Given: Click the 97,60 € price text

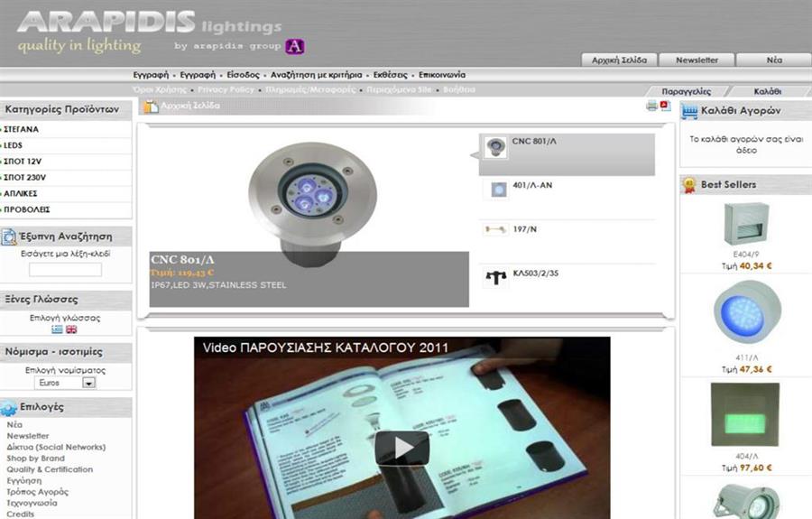Looking at the screenshot, I should click(x=755, y=468).
